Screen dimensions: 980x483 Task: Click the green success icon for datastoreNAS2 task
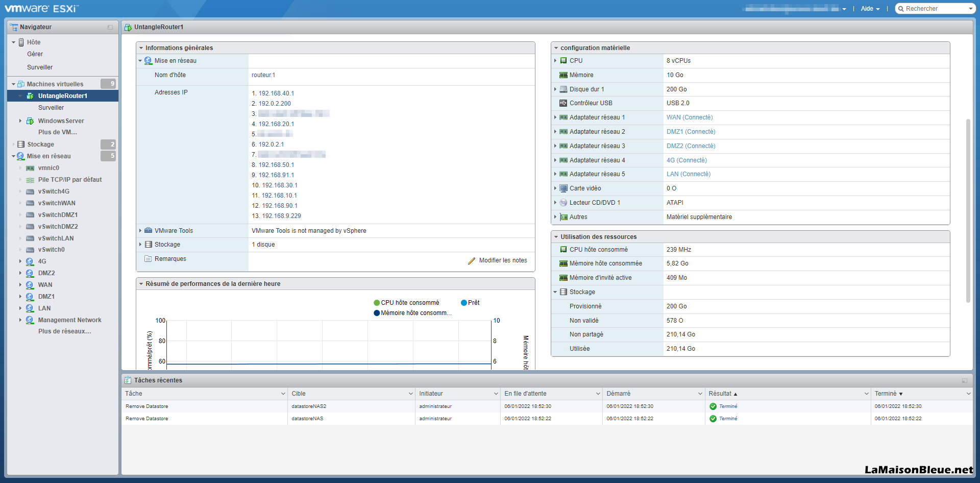pyautogui.click(x=713, y=406)
